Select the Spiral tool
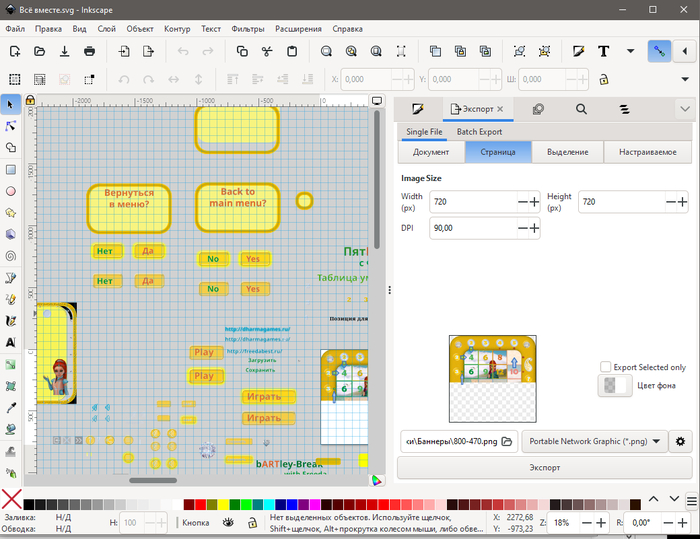Image resolution: width=700 pixels, height=539 pixels. tap(11, 256)
